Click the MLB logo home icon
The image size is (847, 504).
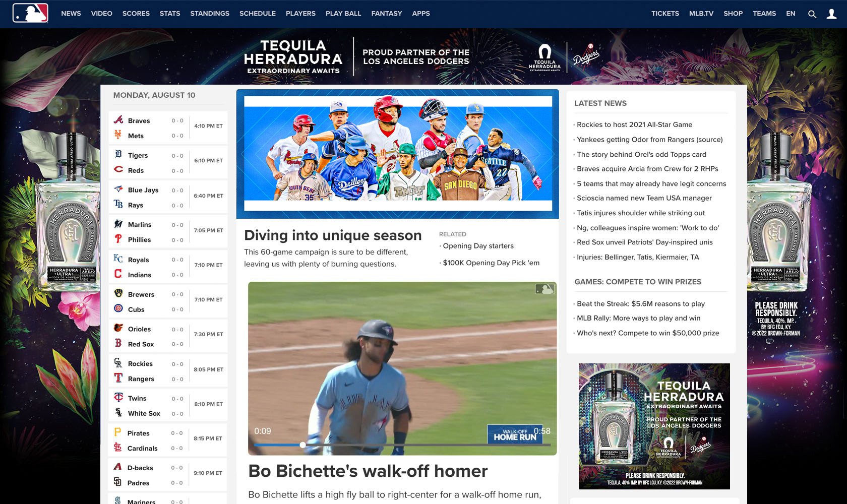point(30,14)
